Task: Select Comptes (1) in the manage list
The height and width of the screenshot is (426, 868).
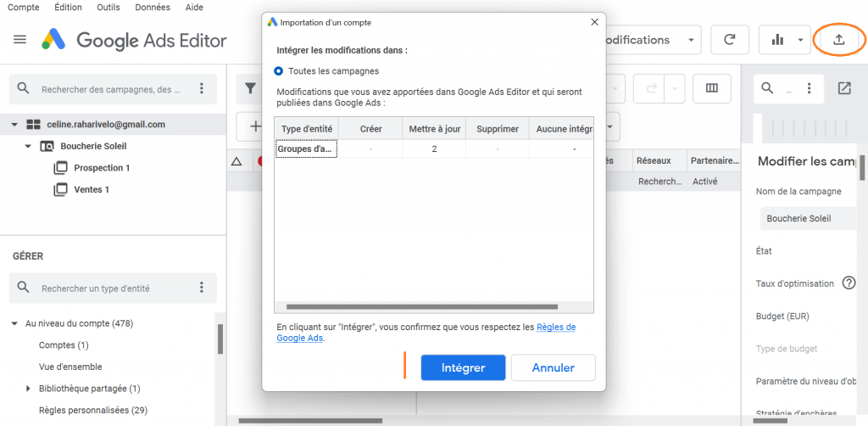Action: click(x=64, y=345)
